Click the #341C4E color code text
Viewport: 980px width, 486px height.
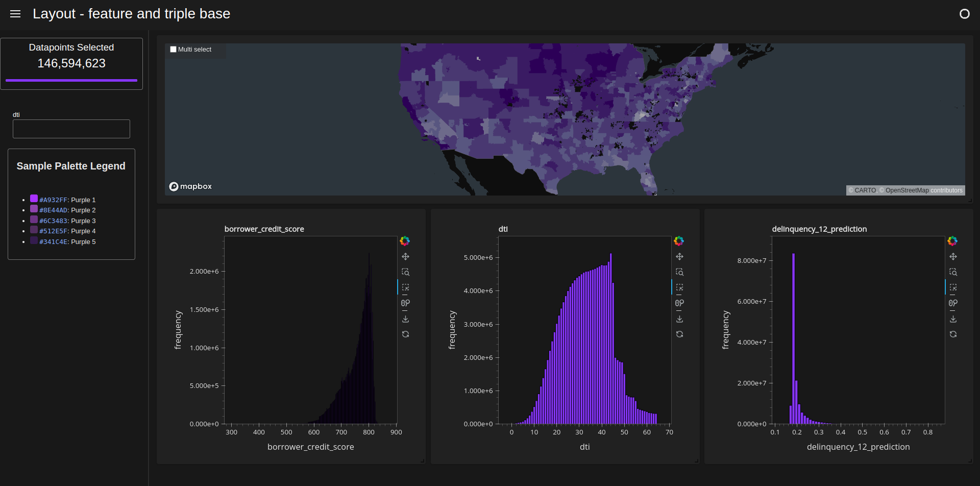pyautogui.click(x=54, y=242)
